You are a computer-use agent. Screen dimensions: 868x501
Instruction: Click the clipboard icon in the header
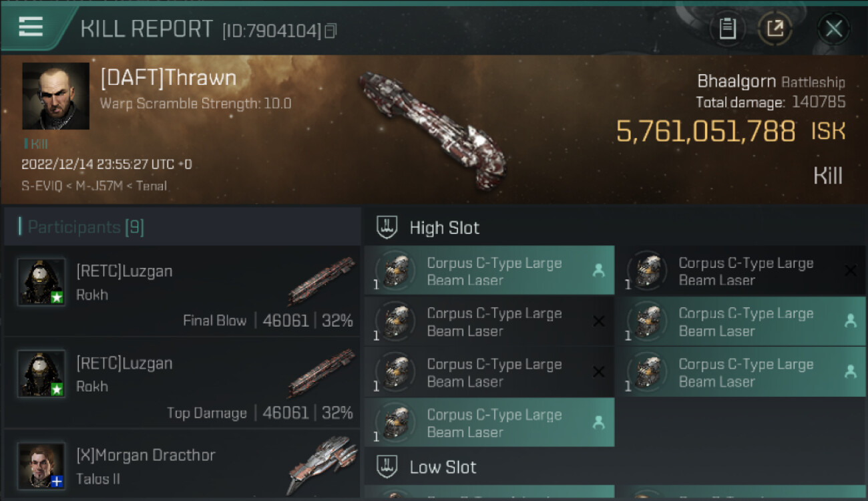[x=727, y=29]
